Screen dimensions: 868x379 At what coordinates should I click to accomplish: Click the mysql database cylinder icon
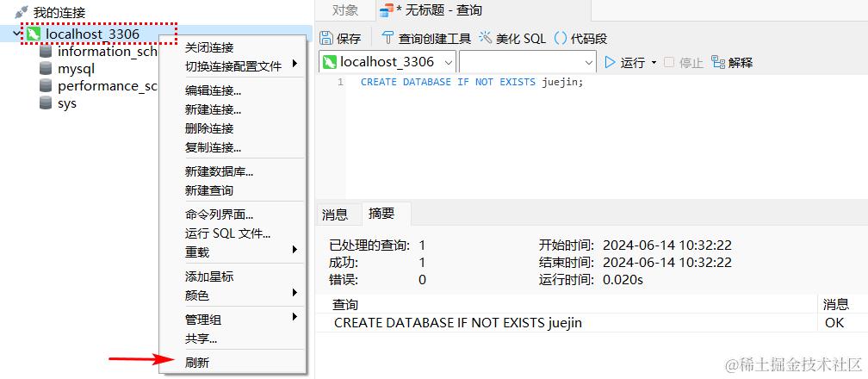(46, 69)
